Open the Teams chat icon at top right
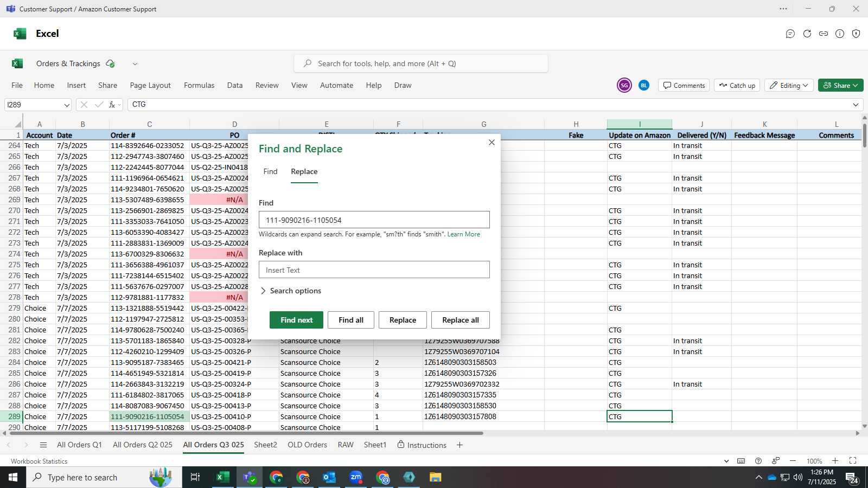This screenshot has width=868, height=488. tap(790, 34)
